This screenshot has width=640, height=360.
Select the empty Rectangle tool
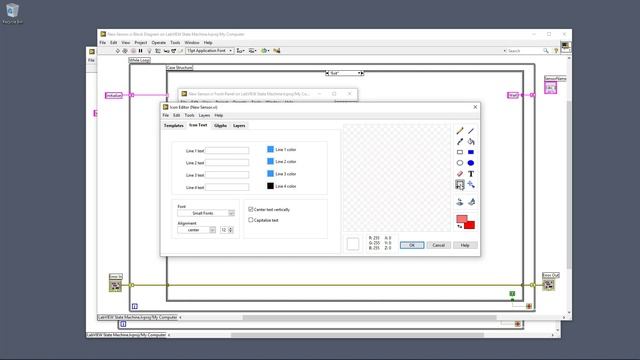(x=460, y=152)
